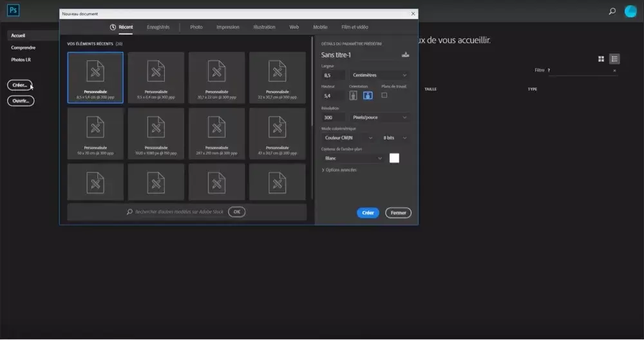The image size is (644, 340).
Task: Clear the Filtre field with the x icon
Action: [614, 70]
